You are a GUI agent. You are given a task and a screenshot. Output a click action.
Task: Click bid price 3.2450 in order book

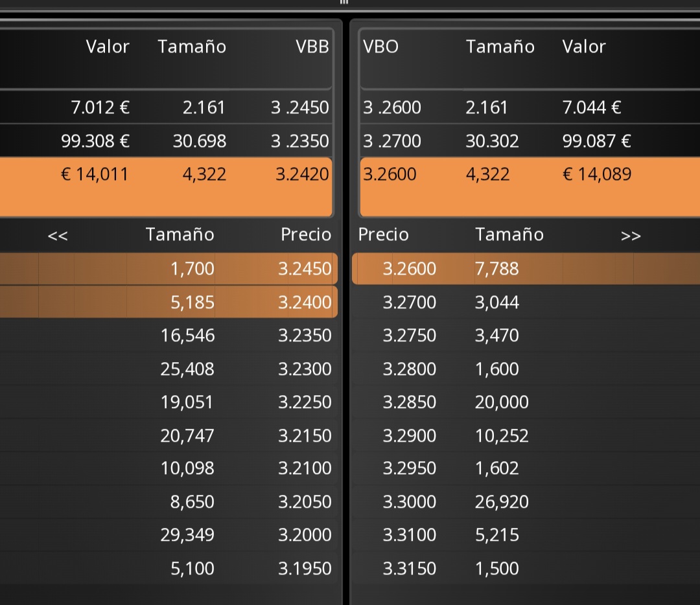(305, 269)
